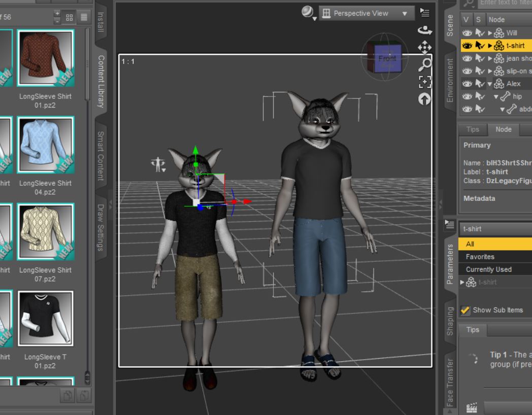Toggle visibility of the t-shirt node
Viewport: 532px width, 415px height.
pos(467,46)
